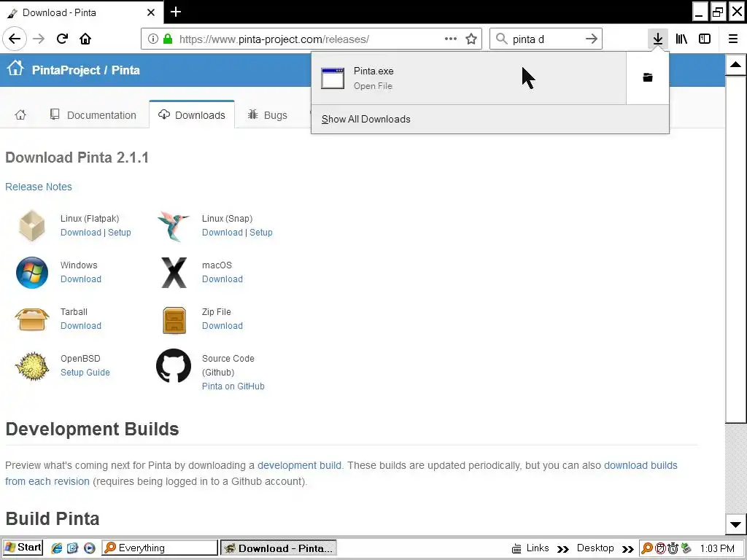
Task: Click the green padlock security icon
Action: coord(168,39)
